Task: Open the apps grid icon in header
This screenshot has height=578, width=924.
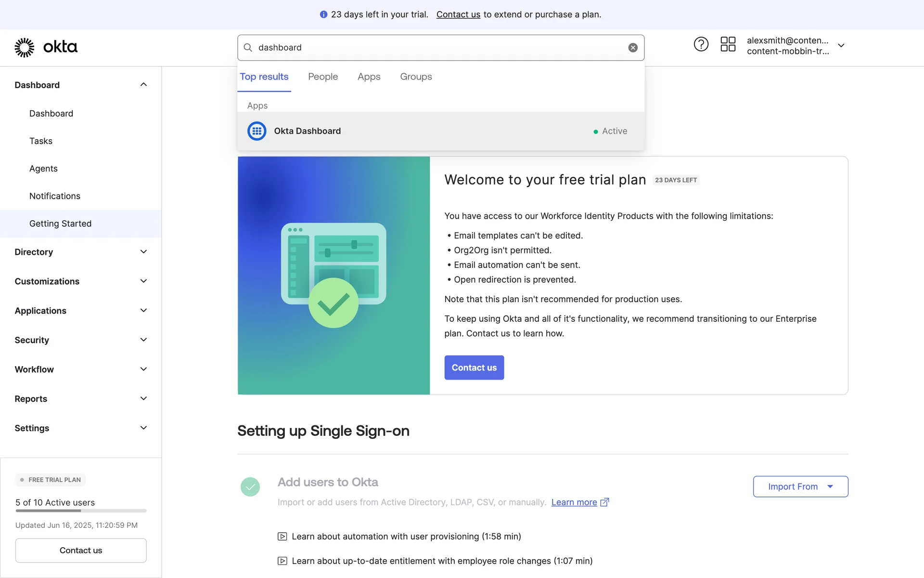Action: click(x=728, y=44)
